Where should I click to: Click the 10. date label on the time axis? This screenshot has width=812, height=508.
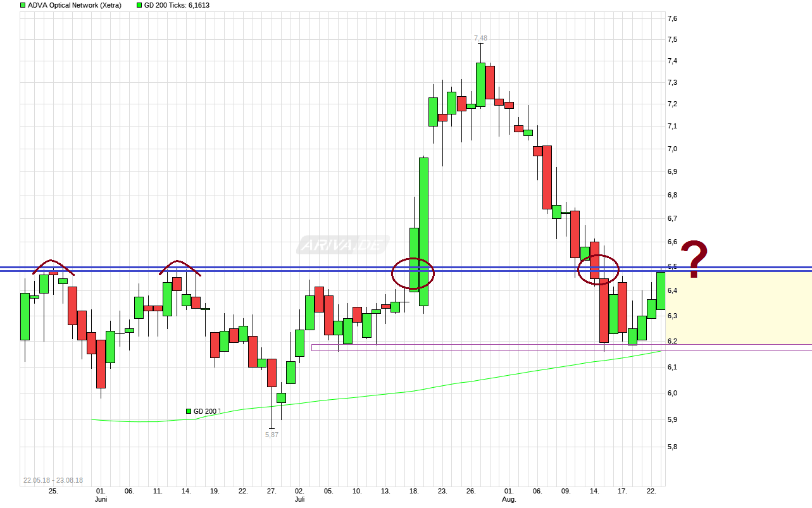pyautogui.click(x=357, y=491)
